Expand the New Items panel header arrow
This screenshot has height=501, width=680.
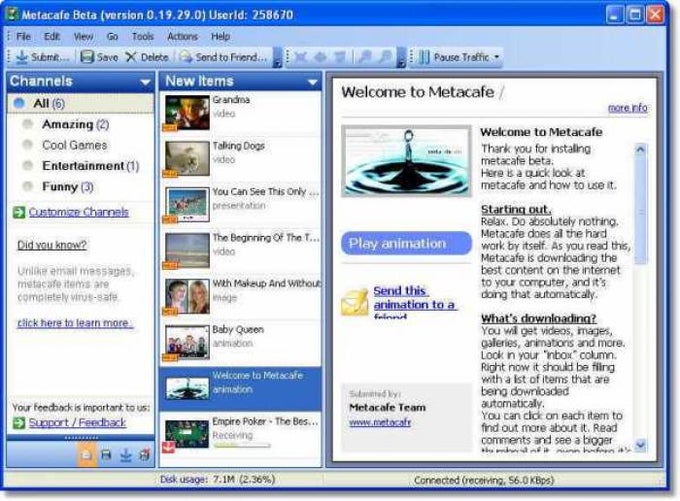(312, 82)
